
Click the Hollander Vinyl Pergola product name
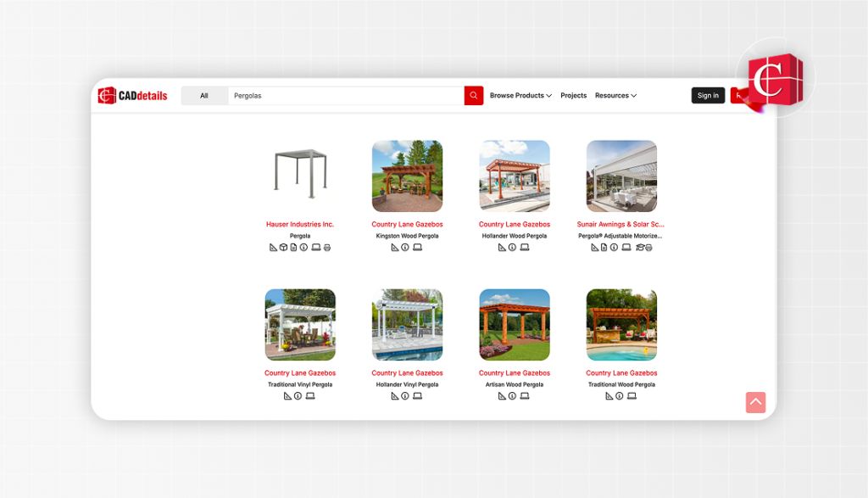coord(407,384)
